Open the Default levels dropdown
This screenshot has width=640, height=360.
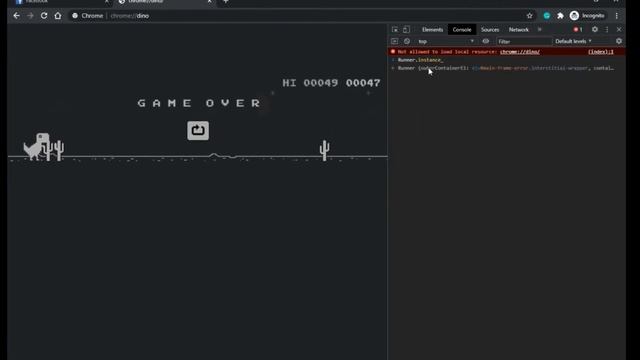pyautogui.click(x=573, y=41)
